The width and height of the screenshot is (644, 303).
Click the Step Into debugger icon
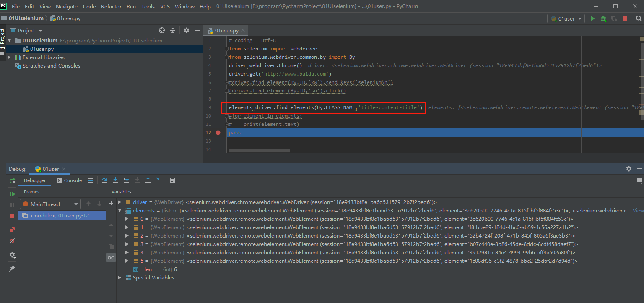click(115, 180)
